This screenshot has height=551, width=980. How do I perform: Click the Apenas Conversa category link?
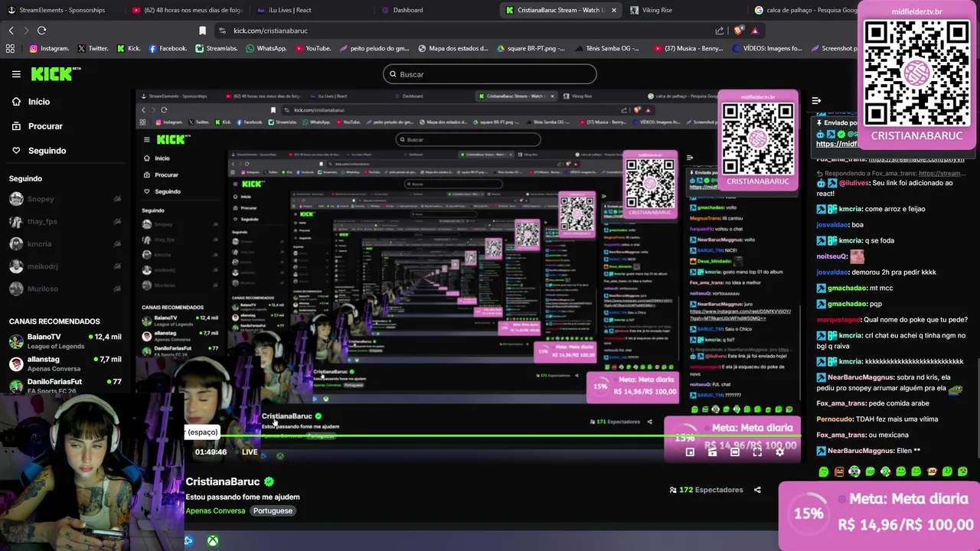click(x=215, y=510)
